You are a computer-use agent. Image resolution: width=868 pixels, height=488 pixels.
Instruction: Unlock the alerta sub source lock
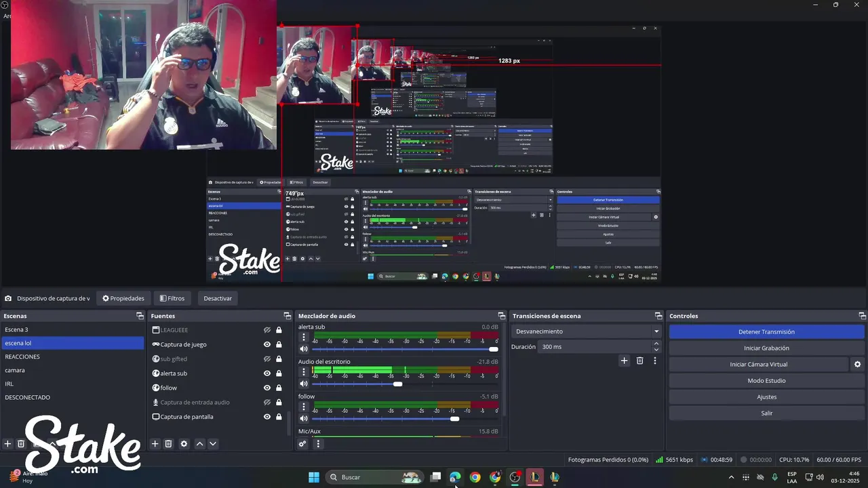click(279, 373)
